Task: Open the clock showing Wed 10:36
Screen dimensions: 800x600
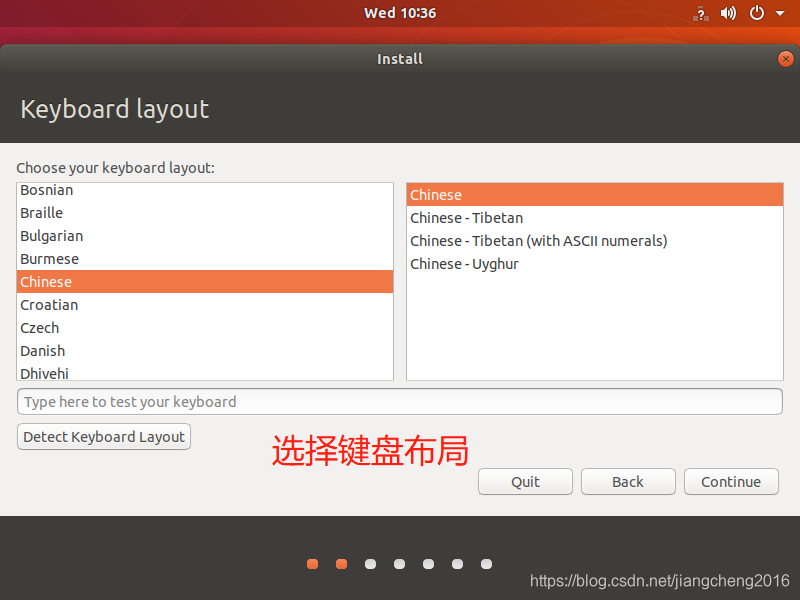Action: (x=400, y=13)
